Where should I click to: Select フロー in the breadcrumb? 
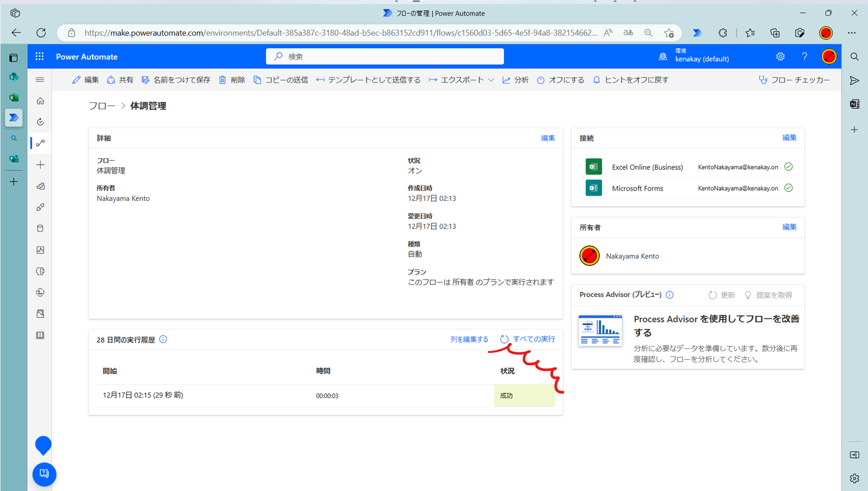click(x=102, y=106)
